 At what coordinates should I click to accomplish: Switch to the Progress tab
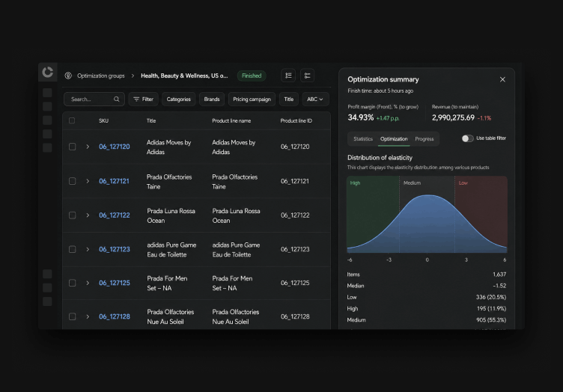click(424, 139)
